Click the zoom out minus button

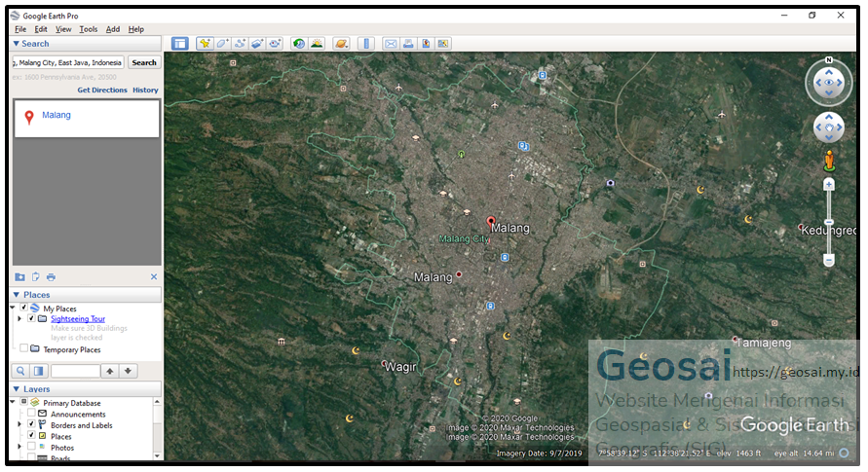click(829, 260)
